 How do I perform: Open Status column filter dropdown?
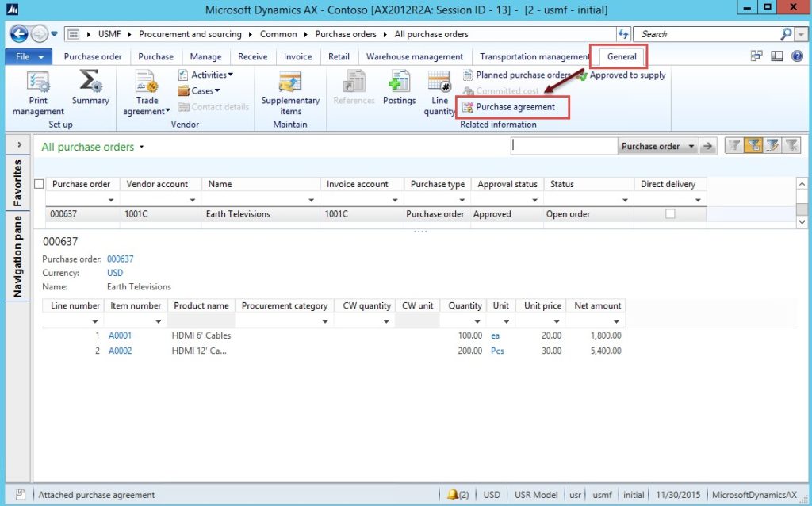(x=625, y=200)
